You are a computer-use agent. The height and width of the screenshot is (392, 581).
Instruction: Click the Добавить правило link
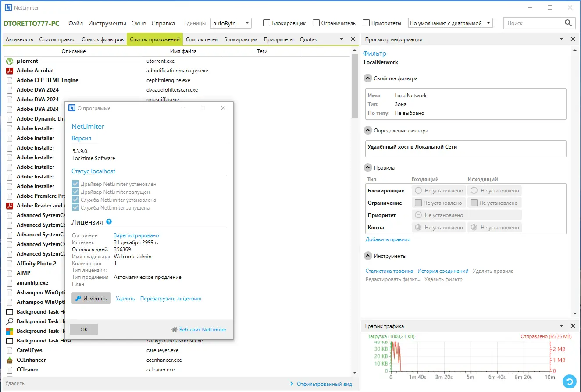[388, 239]
